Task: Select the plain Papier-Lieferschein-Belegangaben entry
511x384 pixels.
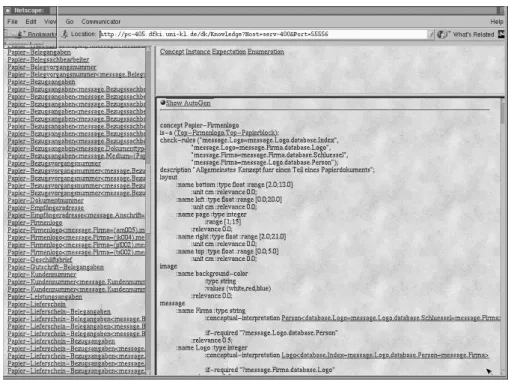Action: point(59,312)
